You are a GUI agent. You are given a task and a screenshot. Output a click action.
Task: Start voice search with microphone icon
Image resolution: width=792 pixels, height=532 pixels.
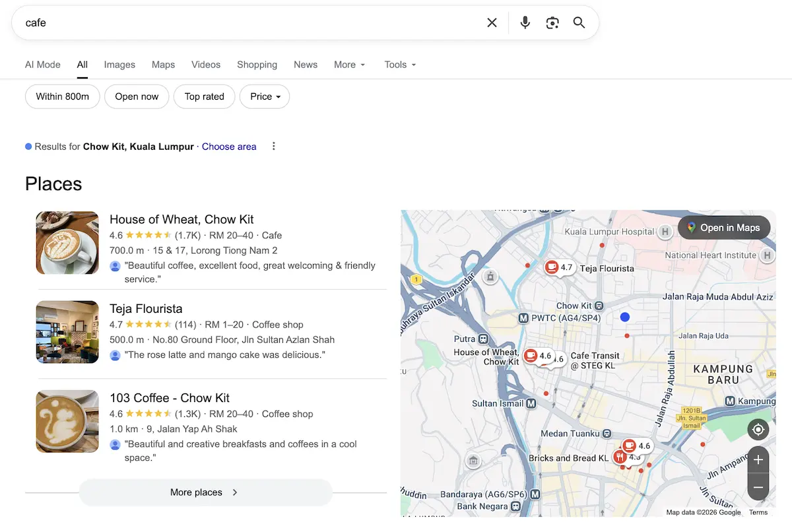(x=525, y=22)
